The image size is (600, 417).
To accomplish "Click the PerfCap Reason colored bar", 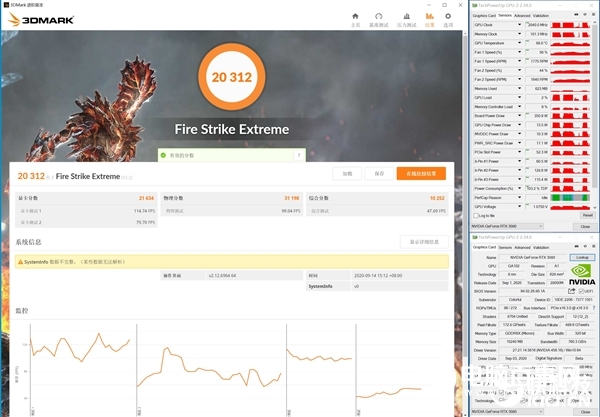I will coord(574,197).
